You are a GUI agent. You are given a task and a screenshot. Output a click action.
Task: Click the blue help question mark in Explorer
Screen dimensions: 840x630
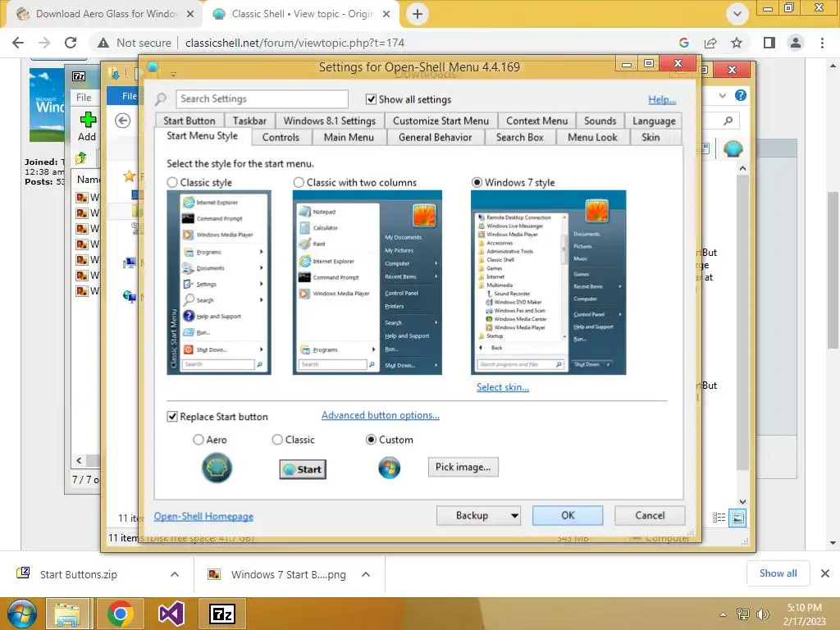[741, 95]
